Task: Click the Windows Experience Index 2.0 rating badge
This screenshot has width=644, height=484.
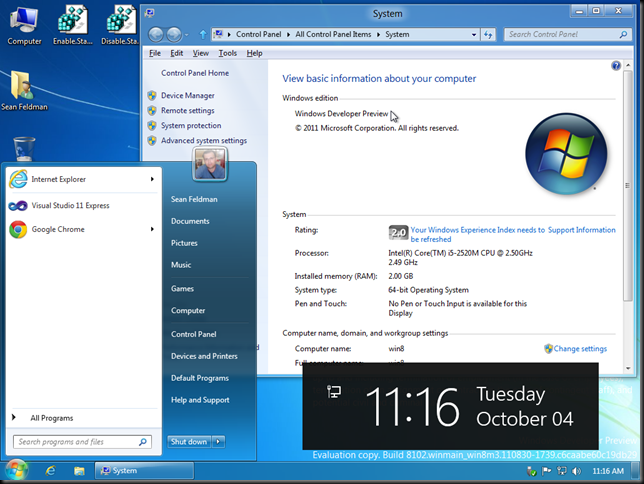Action: (398, 233)
